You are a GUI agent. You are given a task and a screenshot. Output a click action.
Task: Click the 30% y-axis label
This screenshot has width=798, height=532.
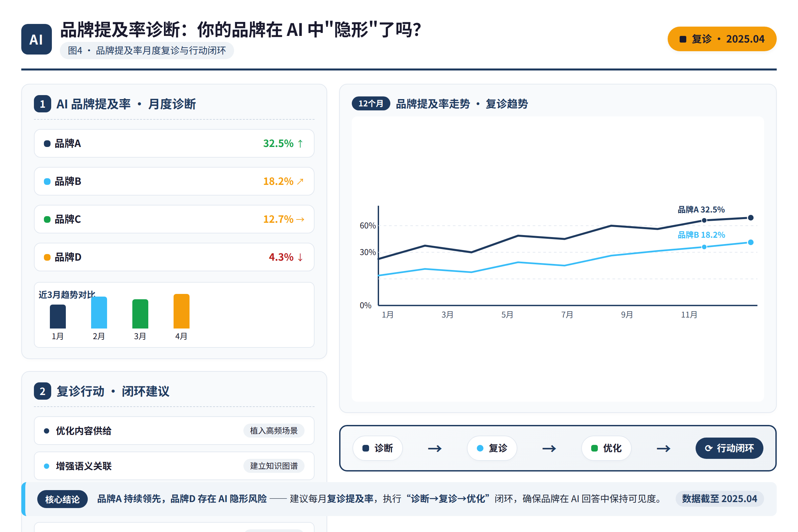367,252
